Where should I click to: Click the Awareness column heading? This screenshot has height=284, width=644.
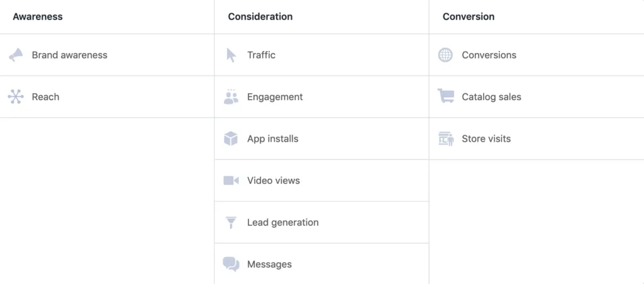(x=38, y=17)
